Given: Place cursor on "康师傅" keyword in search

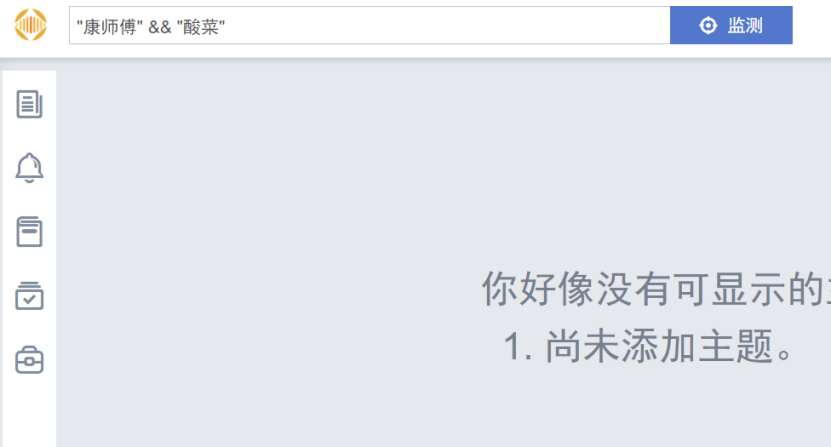Looking at the screenshot, I should tap(110, 27).
